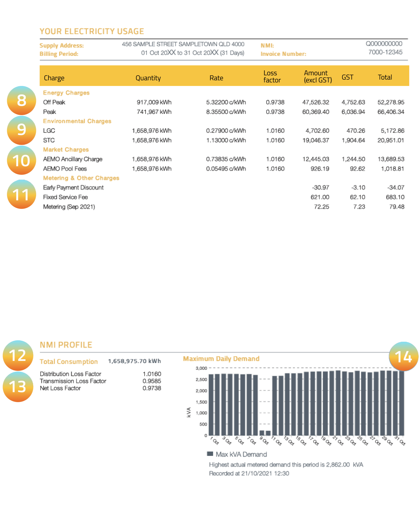This screenshot has height=525, width=420.
Task: Select the Metering & Other Charges heading
Action: coord(81,178)
